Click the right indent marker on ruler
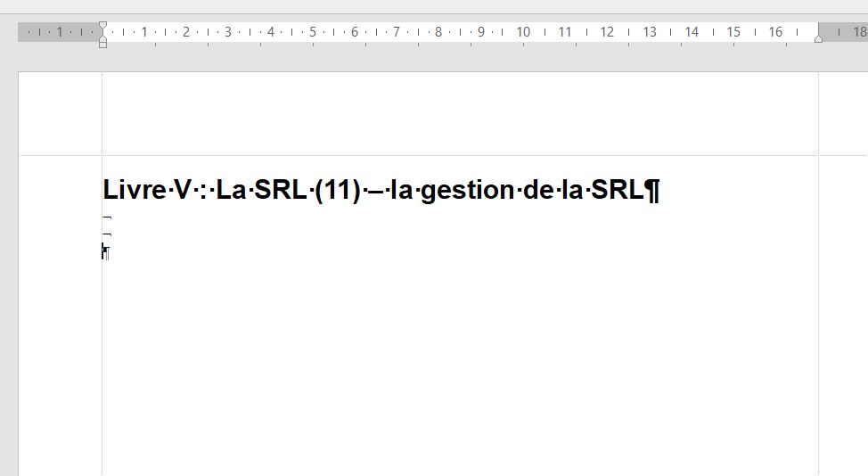This screenshot has width=868, height=476. click(818, 37)
